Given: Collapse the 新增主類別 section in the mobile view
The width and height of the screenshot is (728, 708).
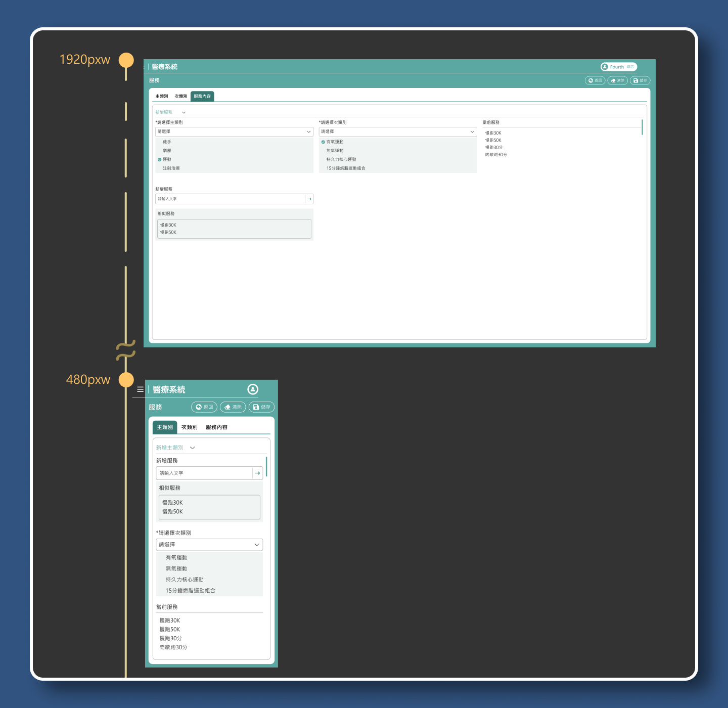Looking at the screenshot, I should 192,448.
